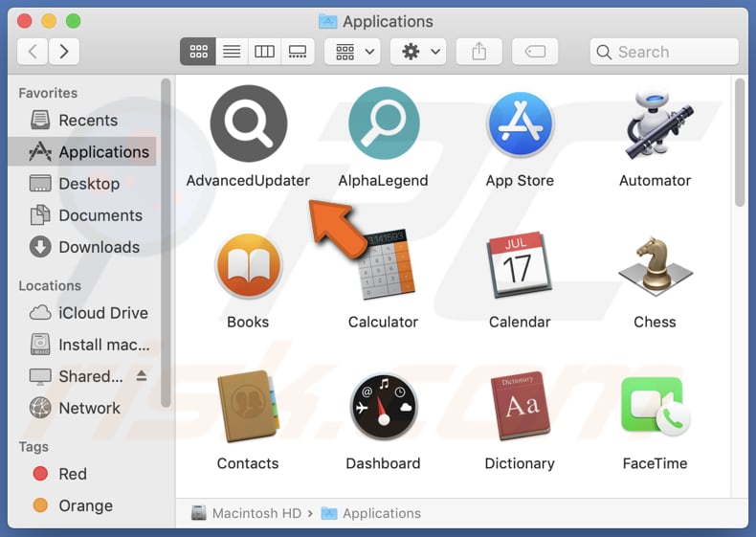
Task: Click the Dictionary name label
Action: point(520,463)
